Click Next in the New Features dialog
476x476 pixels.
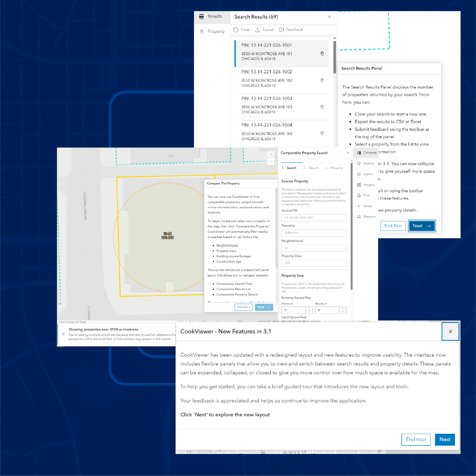445,440
